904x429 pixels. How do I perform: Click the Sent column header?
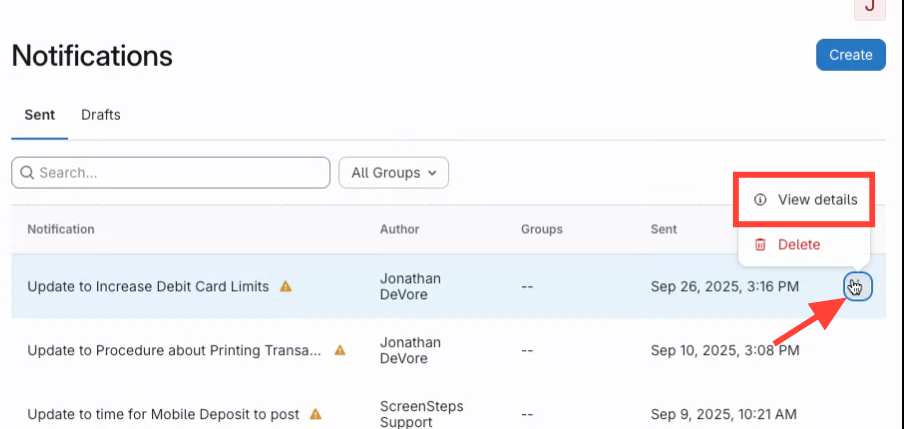coord(664,230)
